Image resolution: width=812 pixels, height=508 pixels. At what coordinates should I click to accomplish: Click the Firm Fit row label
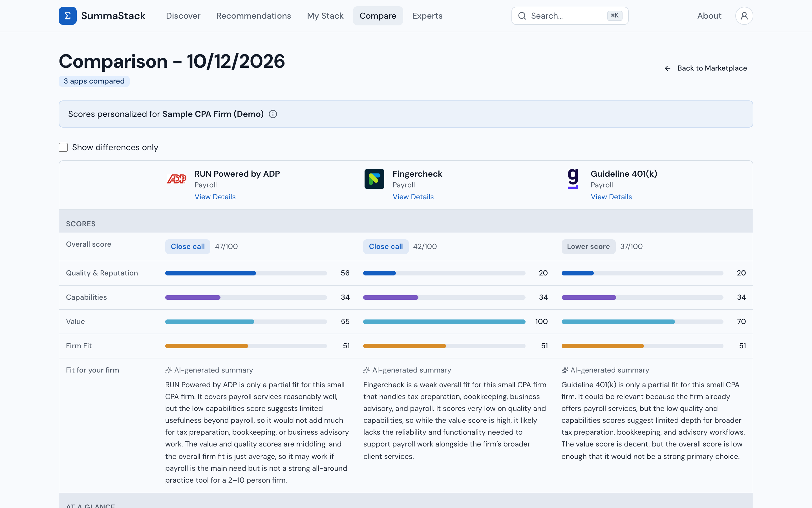click(78, 346)
